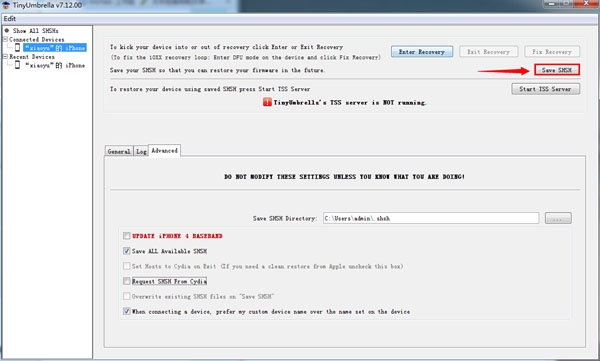The width and height of the screenshot is (600, 361).
Task: Click the TinyUmbrella app icon in title bar
Action: 6,5
